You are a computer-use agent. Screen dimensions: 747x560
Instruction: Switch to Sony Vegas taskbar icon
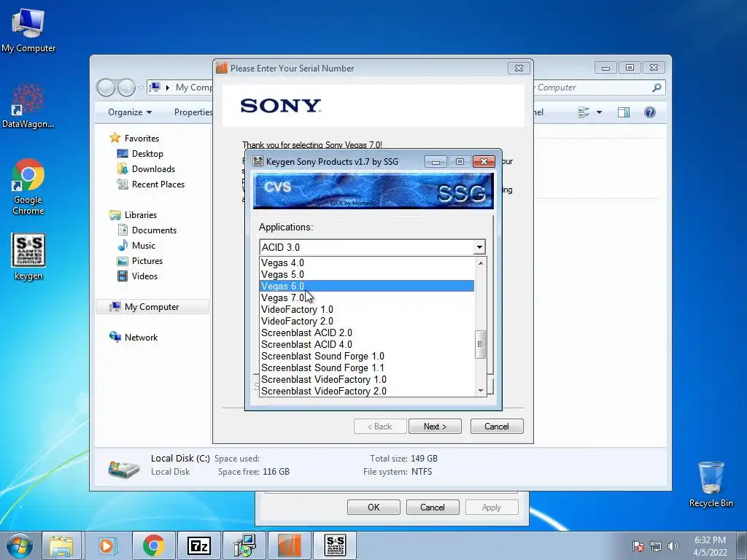(x=290, y=545)
